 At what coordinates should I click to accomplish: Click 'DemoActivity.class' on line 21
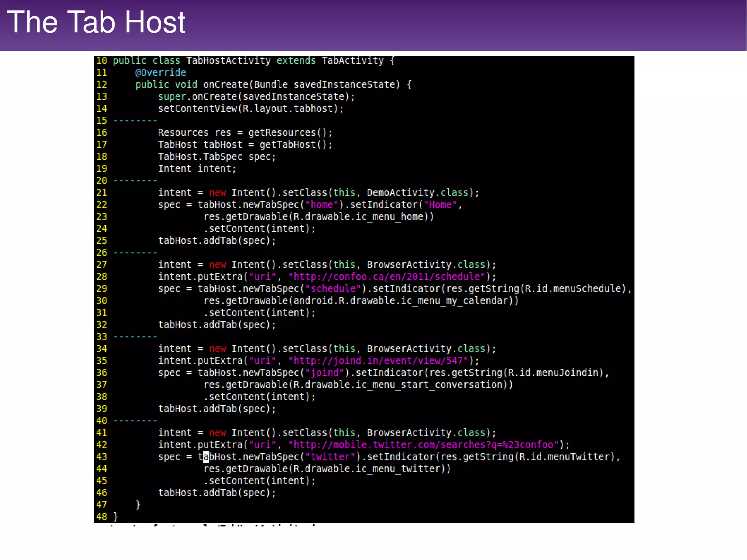[x=417, y=193]
